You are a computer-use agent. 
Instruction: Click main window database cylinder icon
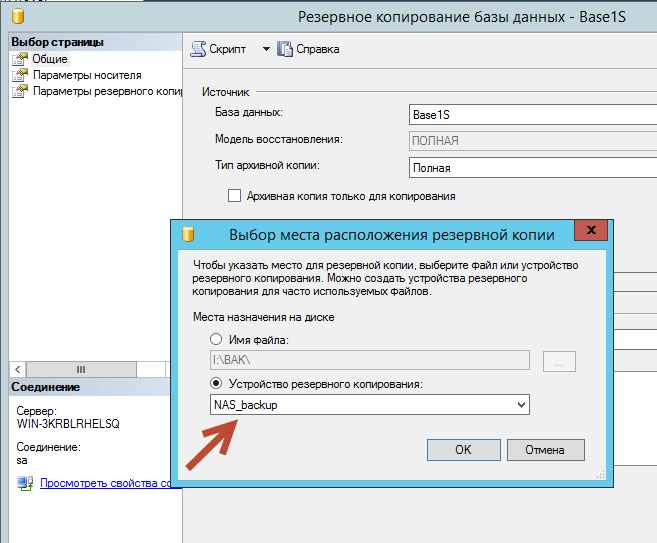(x=18, y=16)
